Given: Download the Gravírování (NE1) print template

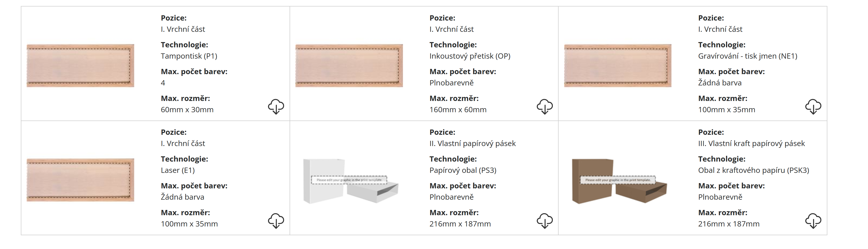Looking at the screenshot, I should point(813,107).
